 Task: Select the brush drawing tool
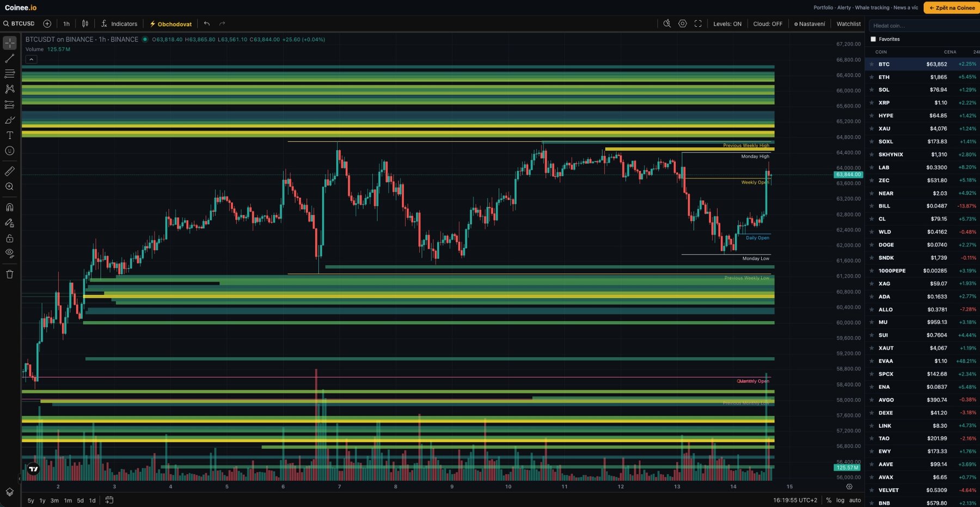pos(10,120)
